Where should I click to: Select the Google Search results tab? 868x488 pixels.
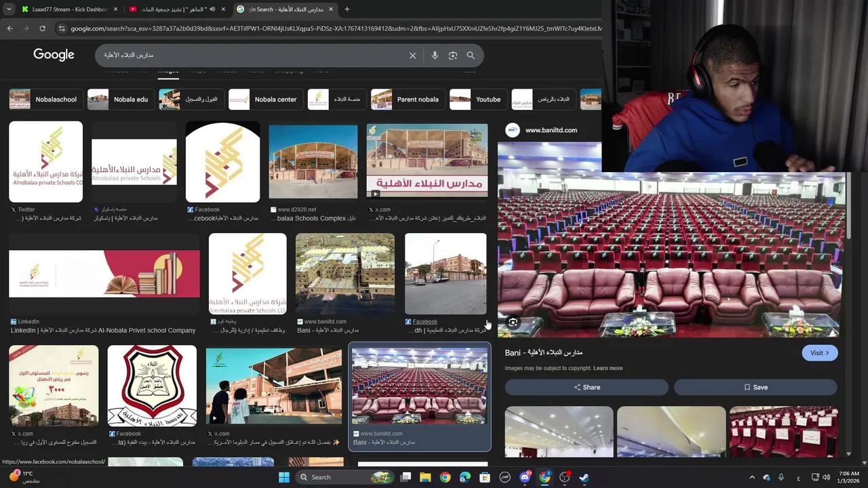(285, 9)
